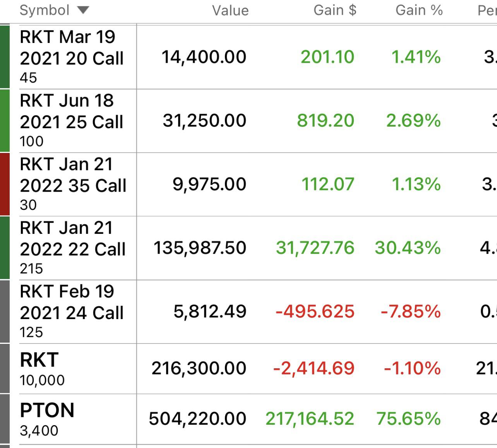Sort by the Symbol column header
This screenshot has height=448, width=497.
click(x=45, y=10)
